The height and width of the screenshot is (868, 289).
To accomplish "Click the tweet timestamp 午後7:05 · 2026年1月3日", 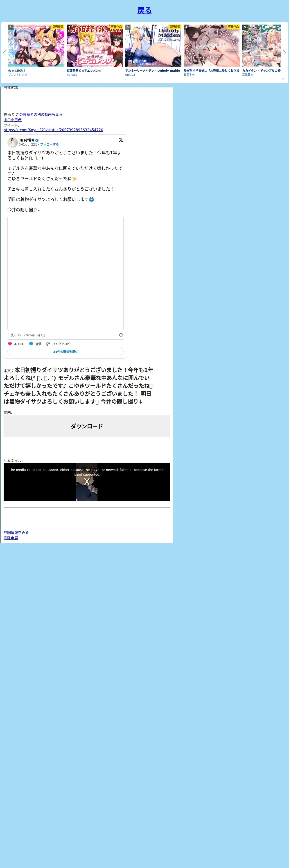I will pyautogui.click(x=26, y=335).
